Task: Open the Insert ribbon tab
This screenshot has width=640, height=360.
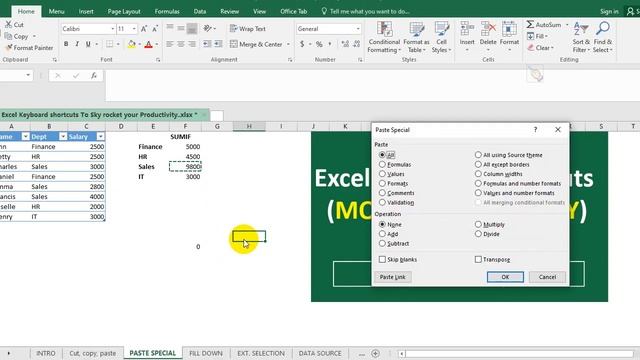Action: (86, 11)
